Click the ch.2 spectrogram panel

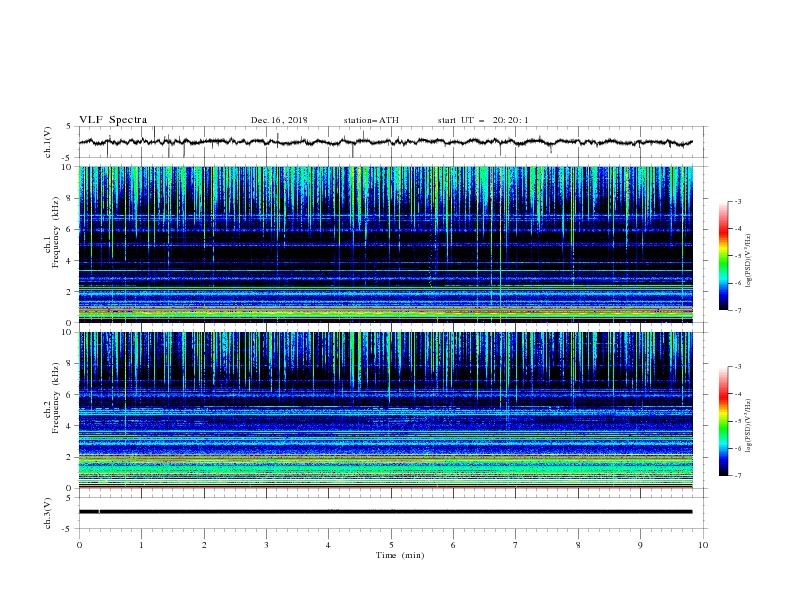click(386, 410)
